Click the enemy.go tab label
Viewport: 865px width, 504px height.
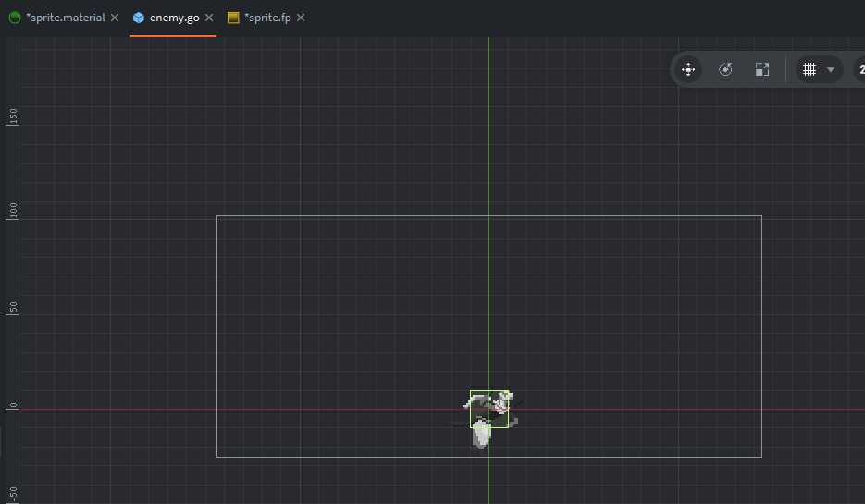click(x=174, y=18)
